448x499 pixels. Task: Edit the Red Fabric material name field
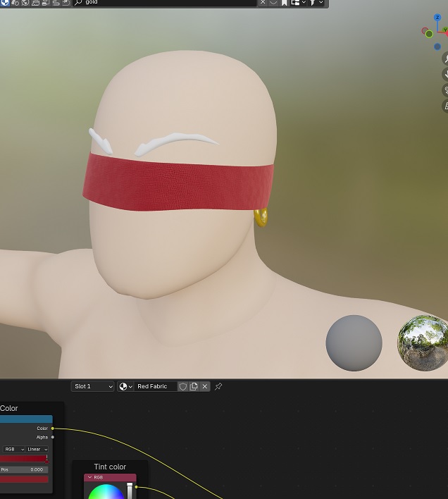coord(155,386)
